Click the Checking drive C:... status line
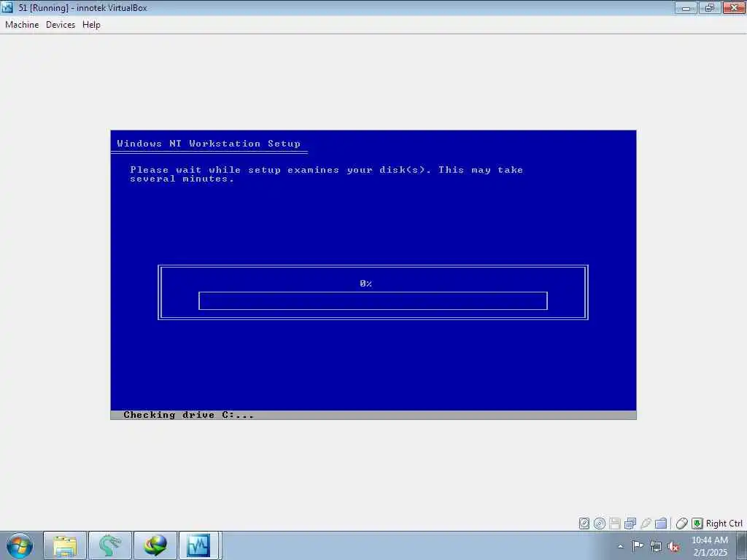This screenshot has height=560, width=747. pyautogui.click(x=189, y=415)
